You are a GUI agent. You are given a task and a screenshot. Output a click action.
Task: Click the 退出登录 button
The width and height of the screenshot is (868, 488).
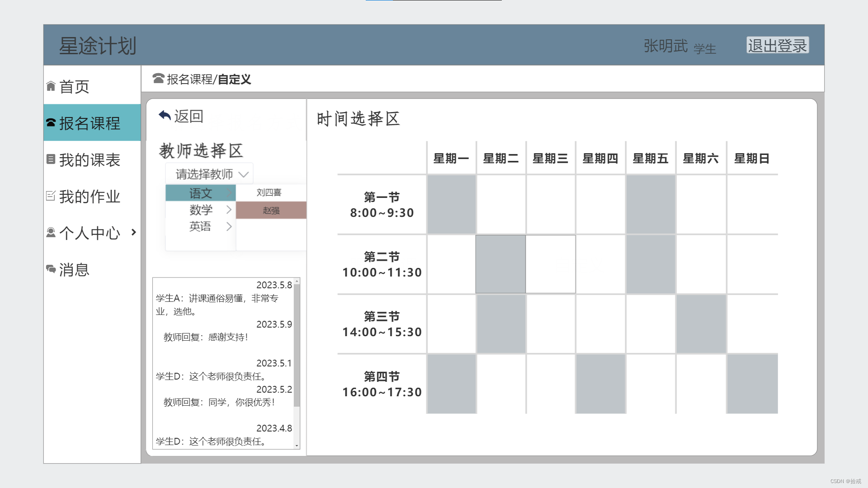(777, 45)
